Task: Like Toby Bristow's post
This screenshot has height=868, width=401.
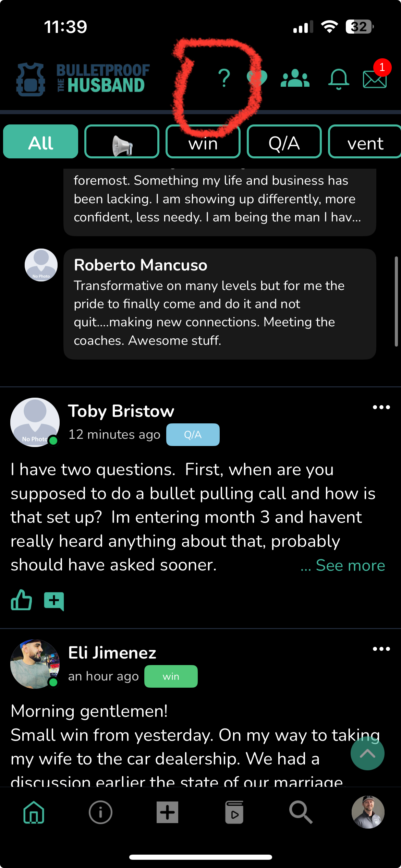Action: [x=21, y=601]
